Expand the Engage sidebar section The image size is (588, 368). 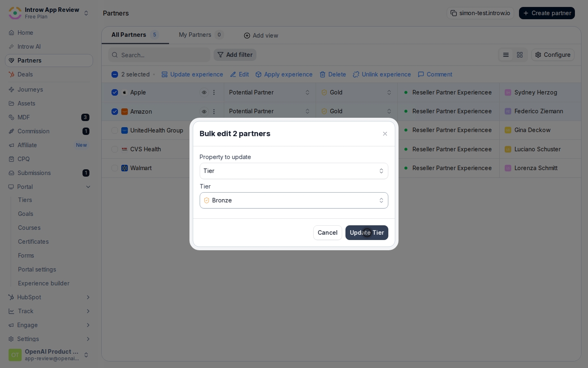coord(49,325)
